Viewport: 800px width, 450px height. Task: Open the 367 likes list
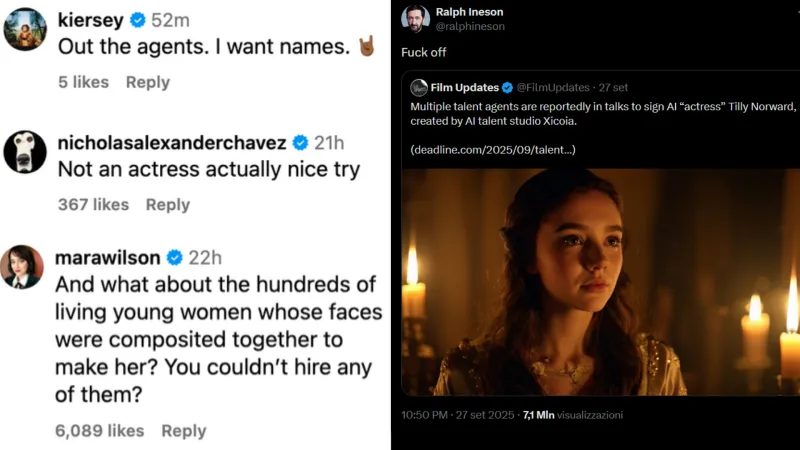93,204
